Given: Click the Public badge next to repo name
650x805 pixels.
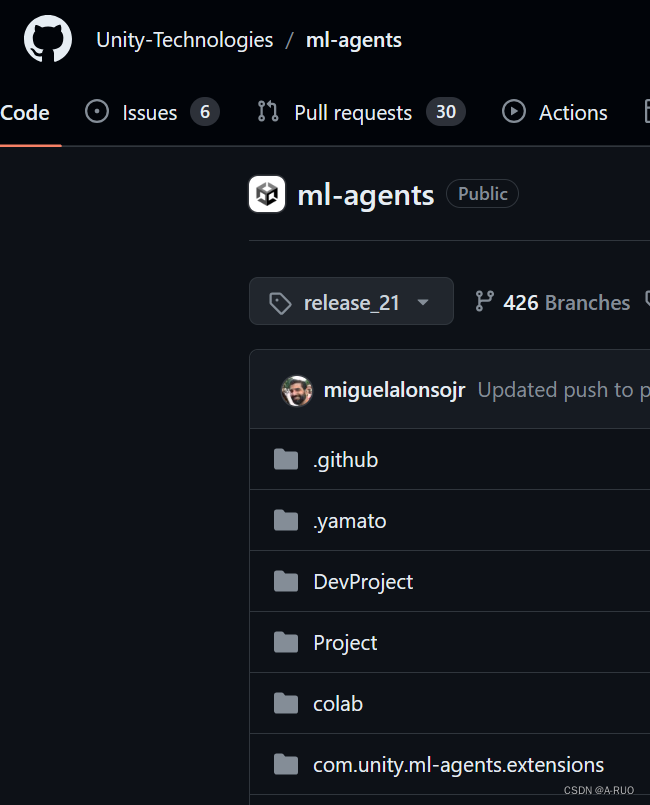Looking at the screenshot, I should tap(482, 193).
